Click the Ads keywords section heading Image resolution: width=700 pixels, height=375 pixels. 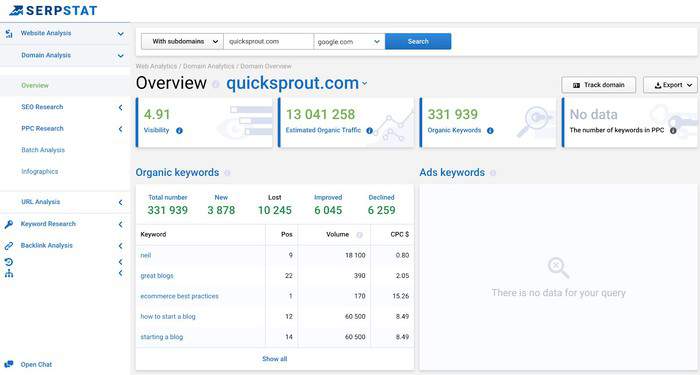(x=452, y=173)
